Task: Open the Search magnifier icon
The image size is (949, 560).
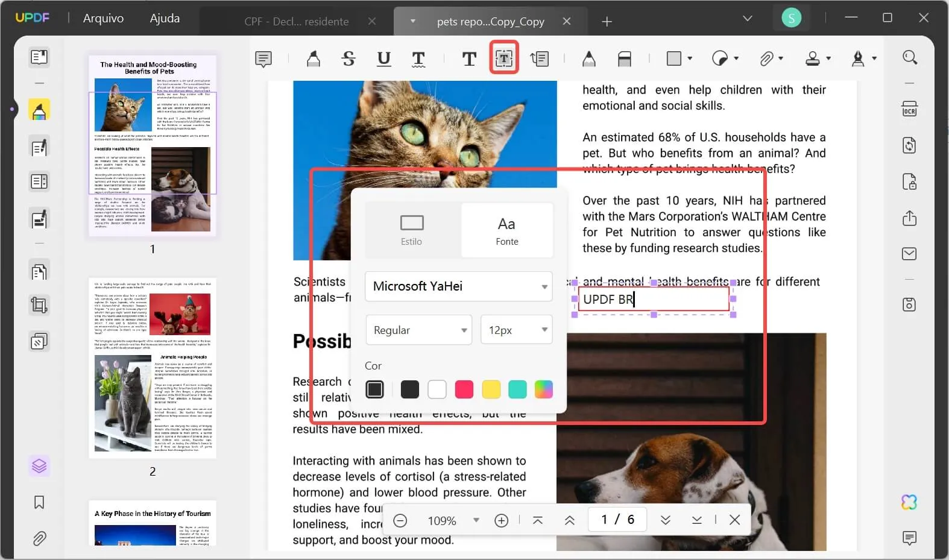Action: (x=910, y=57)
